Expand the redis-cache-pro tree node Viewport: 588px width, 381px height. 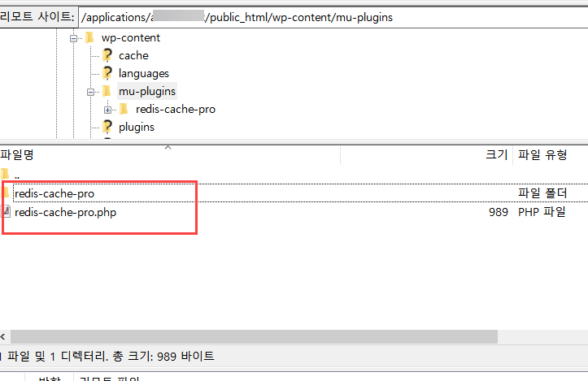coord(108,110)
